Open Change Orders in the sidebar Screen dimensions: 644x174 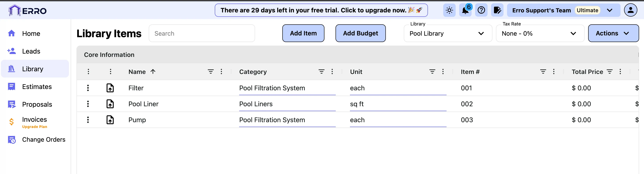pos(43,139)
